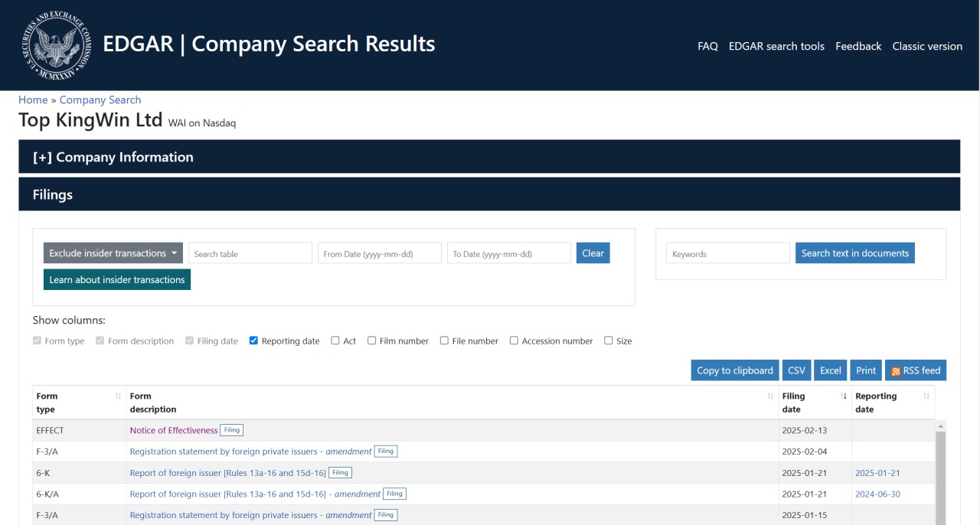Enable the File number column checkbox
This screenshot has width=980, height=525.
pos(444,341)
